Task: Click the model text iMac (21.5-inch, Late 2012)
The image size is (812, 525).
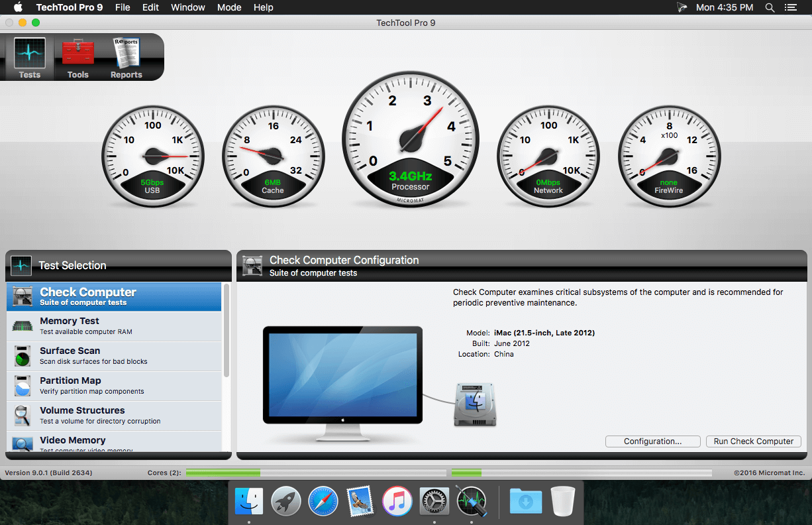Action: pos(544,333)
